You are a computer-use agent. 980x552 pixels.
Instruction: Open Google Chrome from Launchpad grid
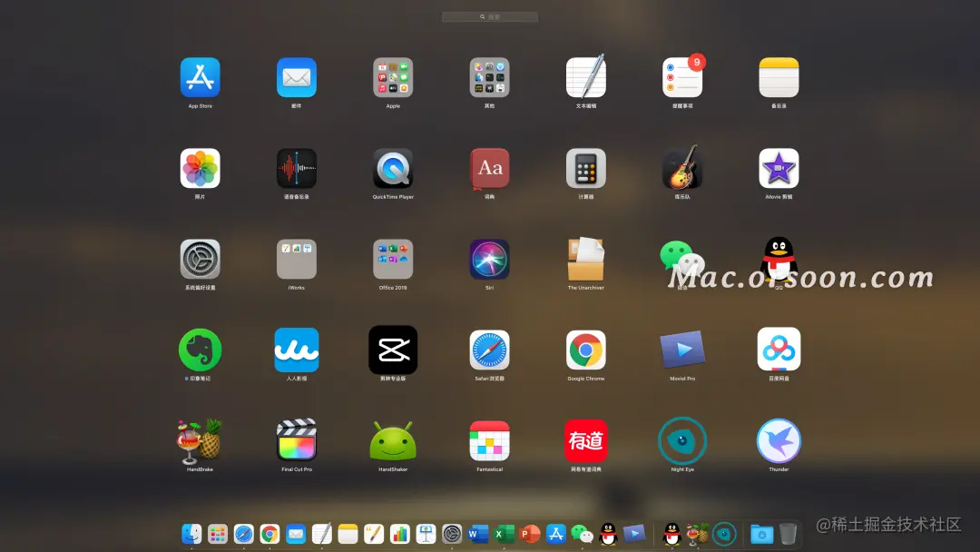(585, 350)
